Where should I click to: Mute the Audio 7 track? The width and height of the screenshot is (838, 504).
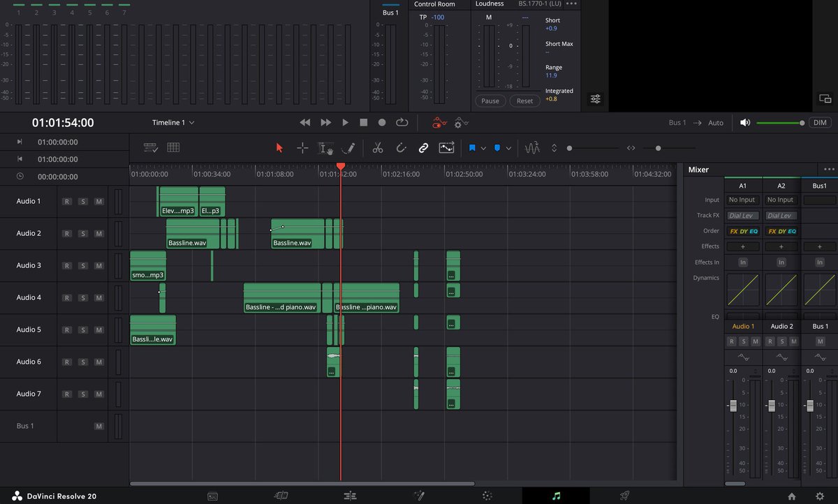point(98,394)
